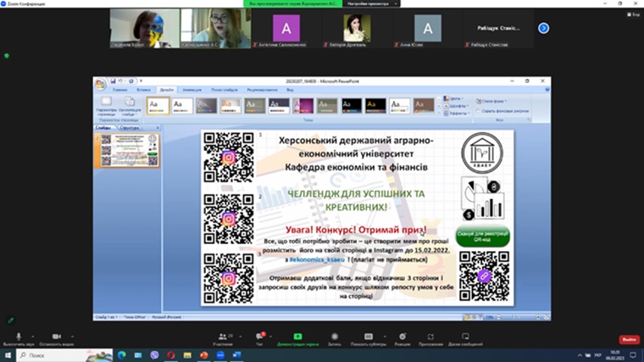Image resolution: width=644 pixels, height=362 pixels.
Task: Switch to the Вставка ribbon tab
Action: click(x=143, y=90)
